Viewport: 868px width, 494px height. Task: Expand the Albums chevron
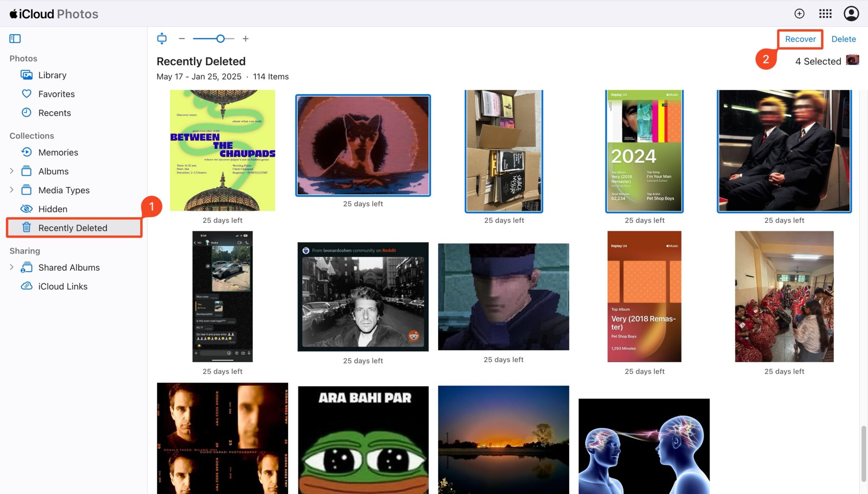coord(12,171)
